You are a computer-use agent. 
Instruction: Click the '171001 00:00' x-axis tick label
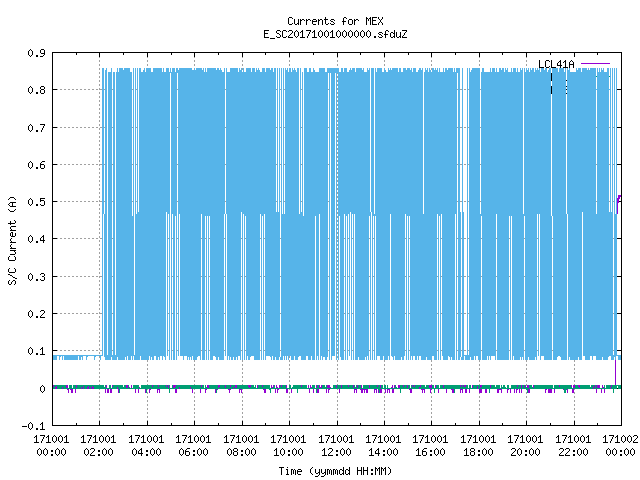click(x=51, y=446)
